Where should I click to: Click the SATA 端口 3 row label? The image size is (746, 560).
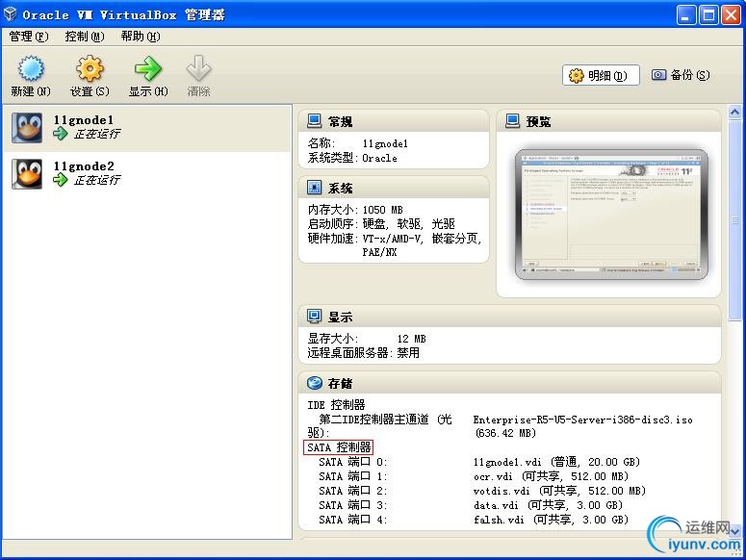[353, 505]
